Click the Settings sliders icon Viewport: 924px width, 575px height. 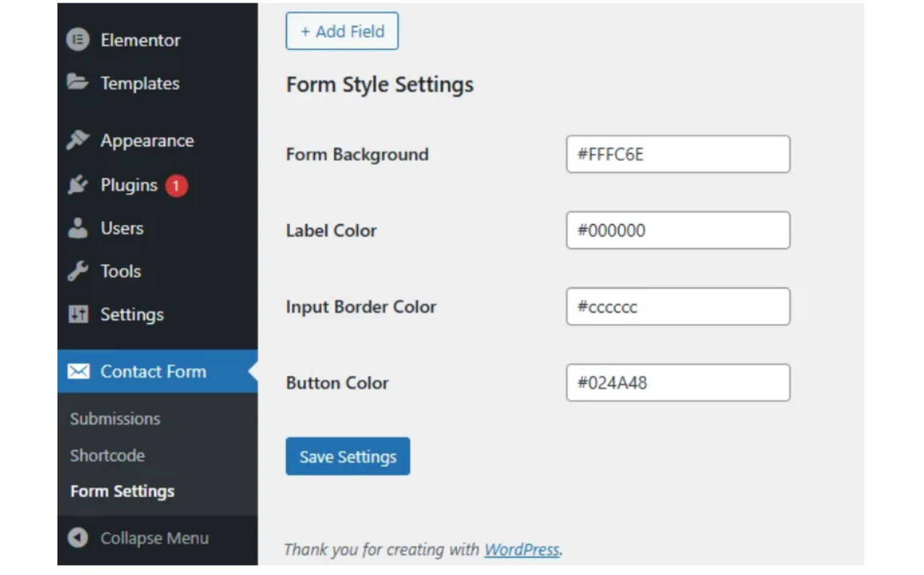click(x=78, y=314)
